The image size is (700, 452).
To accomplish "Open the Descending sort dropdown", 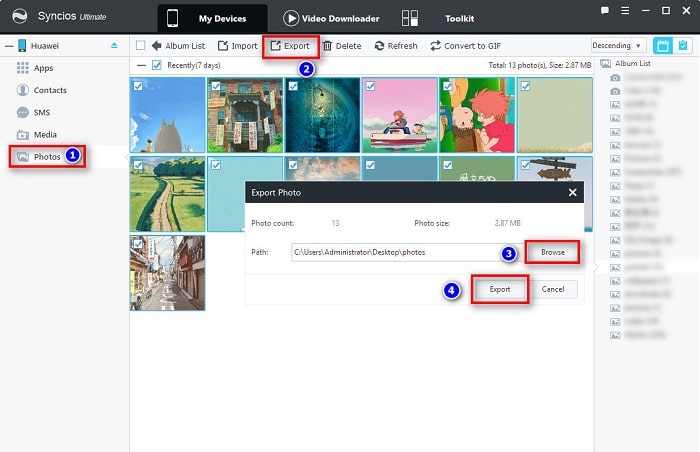I will pos(617,46).
